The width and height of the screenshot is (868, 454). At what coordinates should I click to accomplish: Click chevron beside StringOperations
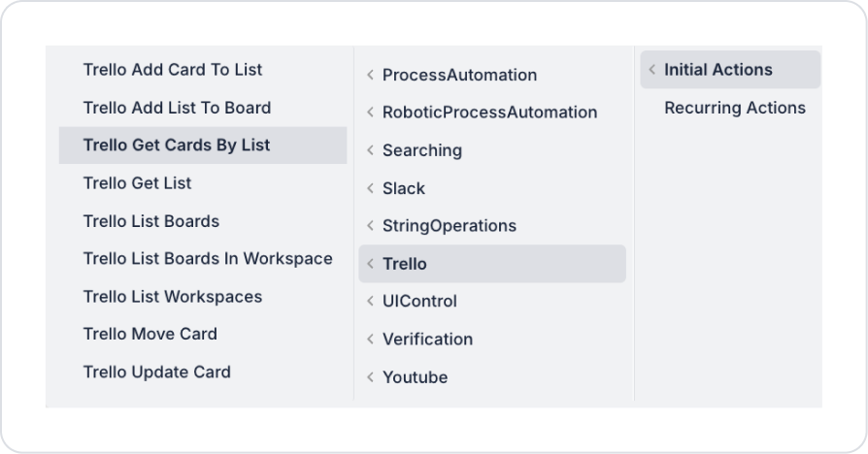pyautogui.click(x=370, y=226)
